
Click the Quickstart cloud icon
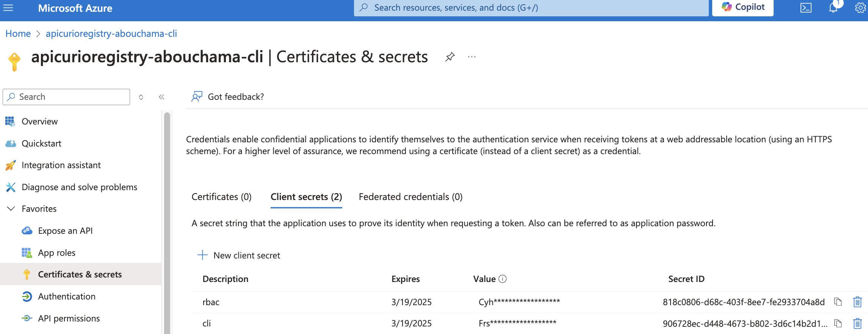11,143
